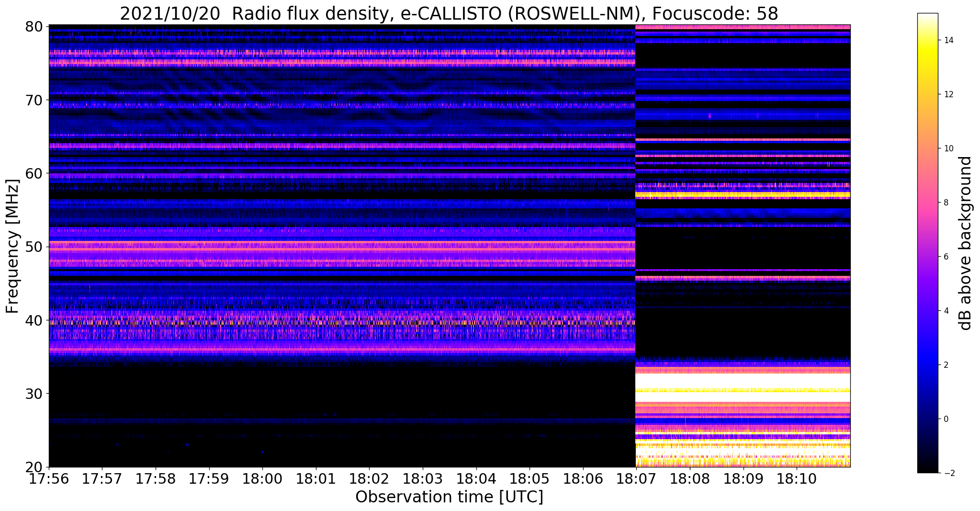Click the 70 frequency tick label
This screenshot has height=511, width=980.
34,100
